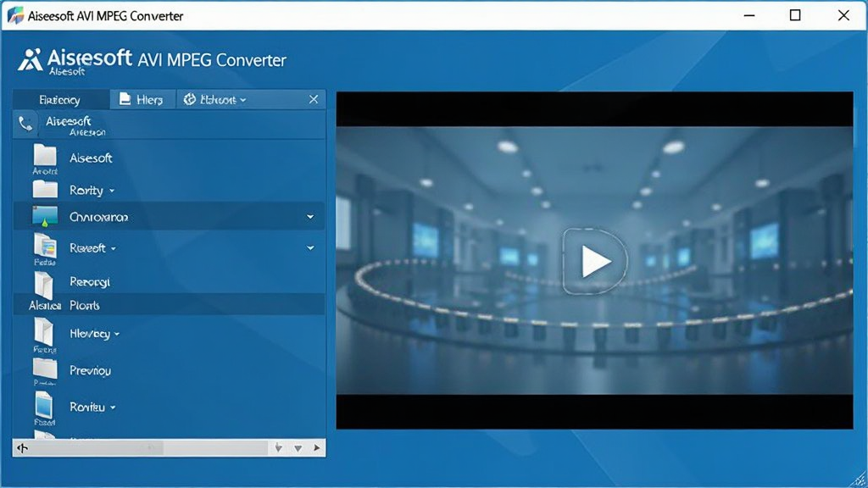The width and height of the screenshot is (868, 488).
Task: Click the Chnroranoa picture icon
Action: click(45, 216)
